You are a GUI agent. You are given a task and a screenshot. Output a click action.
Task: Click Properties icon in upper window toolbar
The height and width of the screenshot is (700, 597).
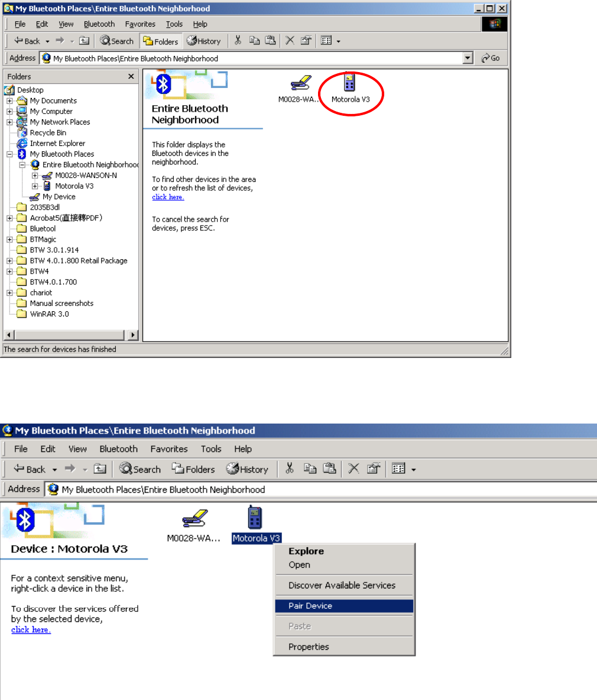coord(306,41)
